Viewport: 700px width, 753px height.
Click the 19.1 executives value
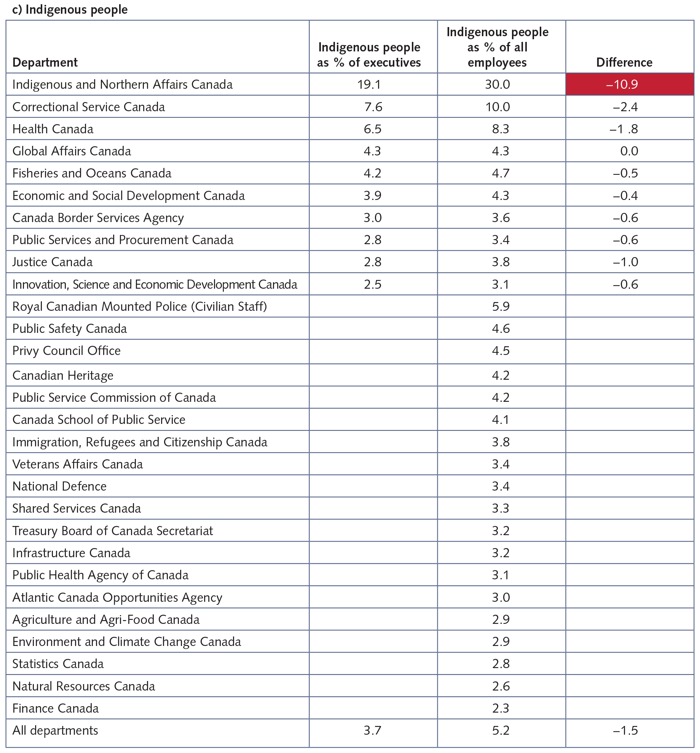[369, 84]
